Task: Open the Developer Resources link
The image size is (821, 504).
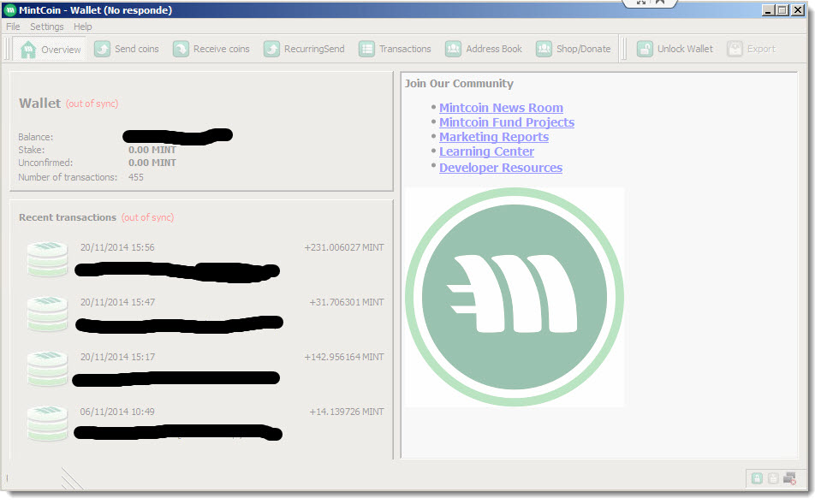Action: (x=501, y=168)
